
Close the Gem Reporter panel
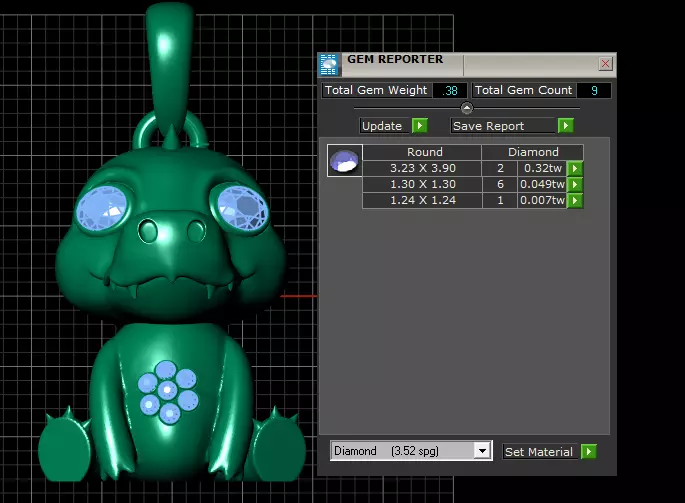605,64
